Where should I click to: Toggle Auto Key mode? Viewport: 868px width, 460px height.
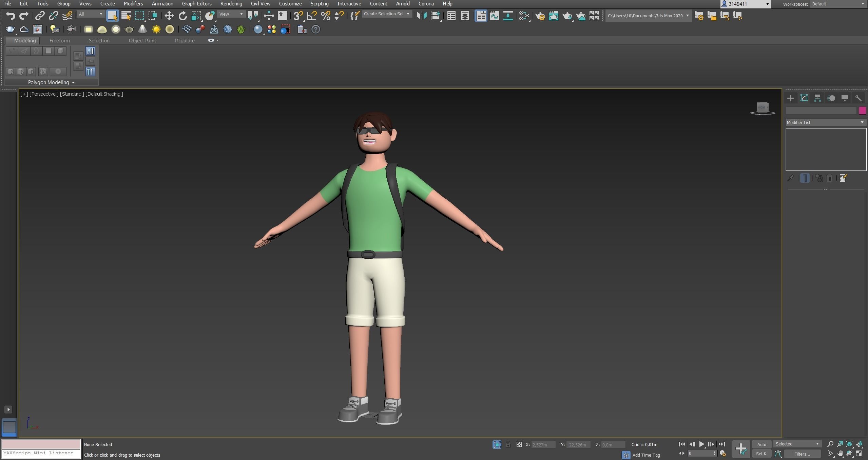(761, 444)
